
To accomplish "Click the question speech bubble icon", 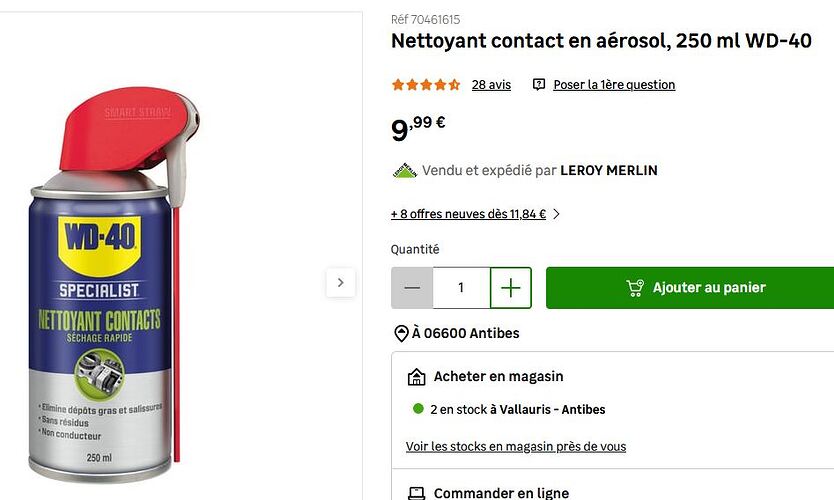I will (x=539, y=85).
